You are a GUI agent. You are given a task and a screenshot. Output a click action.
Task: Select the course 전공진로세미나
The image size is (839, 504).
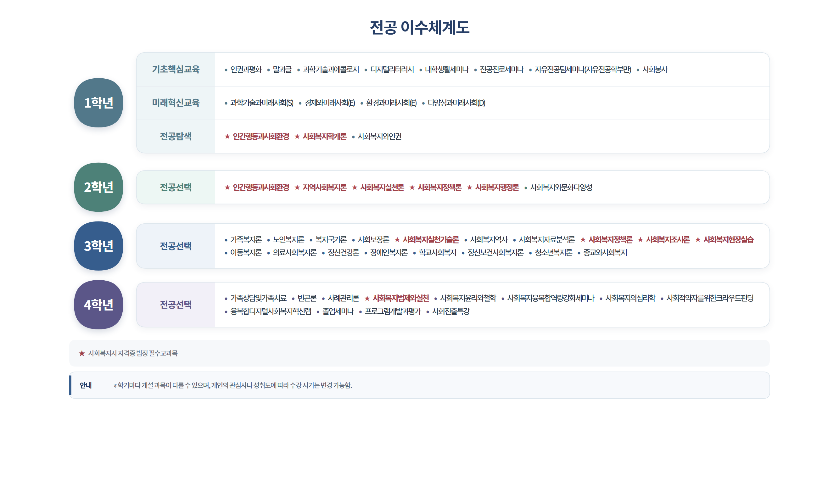502,69
